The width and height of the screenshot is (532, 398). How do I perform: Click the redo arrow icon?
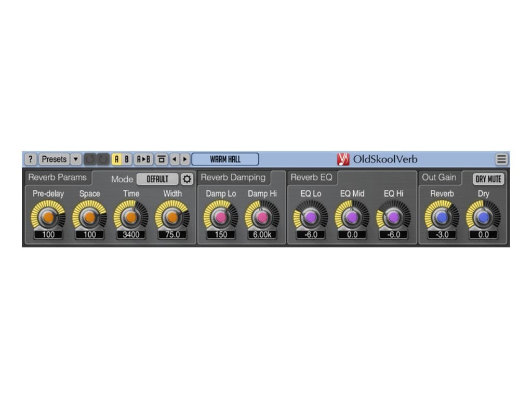coord(103,159)
